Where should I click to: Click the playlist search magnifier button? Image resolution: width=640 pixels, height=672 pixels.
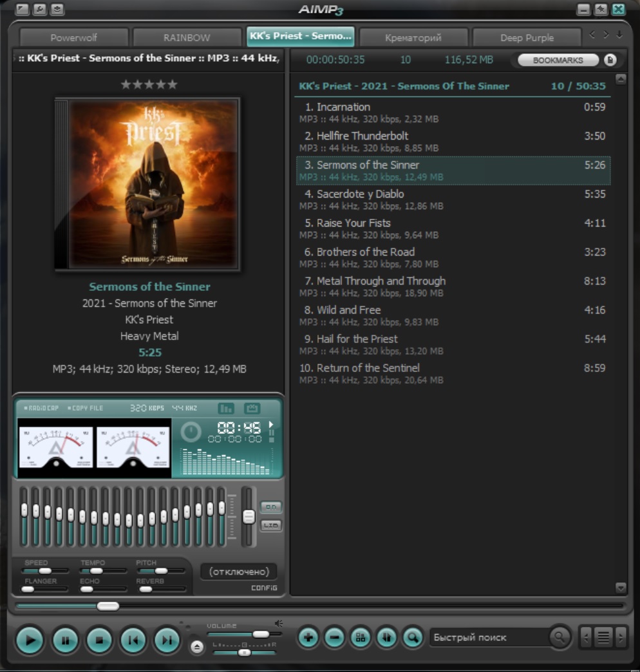413,637
